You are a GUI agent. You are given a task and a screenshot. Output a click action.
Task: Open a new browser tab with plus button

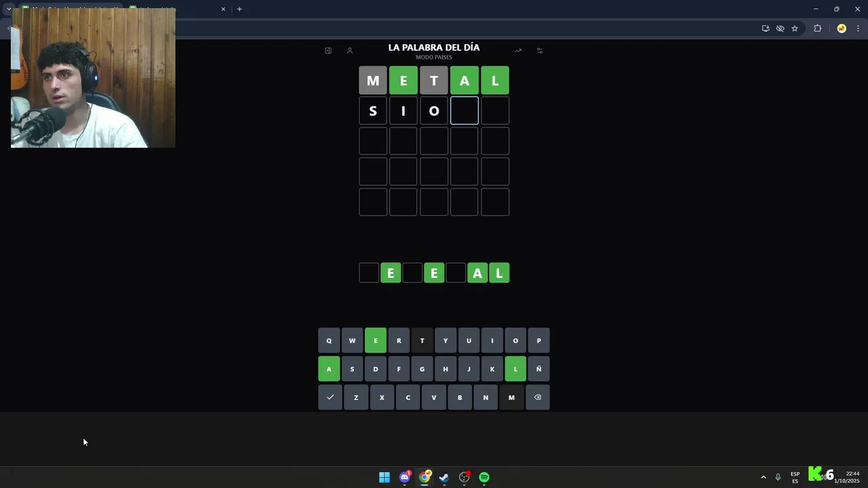[239, 9]
